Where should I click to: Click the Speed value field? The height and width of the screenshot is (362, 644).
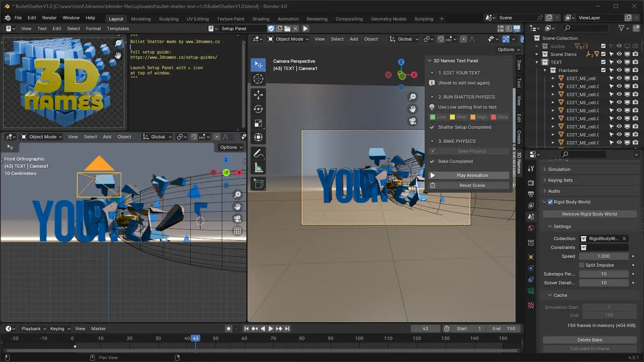click(x=604, y=256)
